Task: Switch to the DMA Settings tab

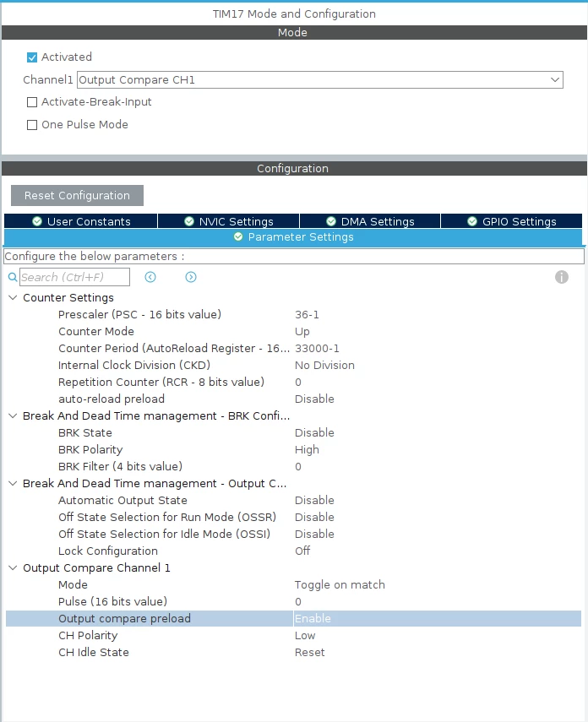Action: coord(370,221)
